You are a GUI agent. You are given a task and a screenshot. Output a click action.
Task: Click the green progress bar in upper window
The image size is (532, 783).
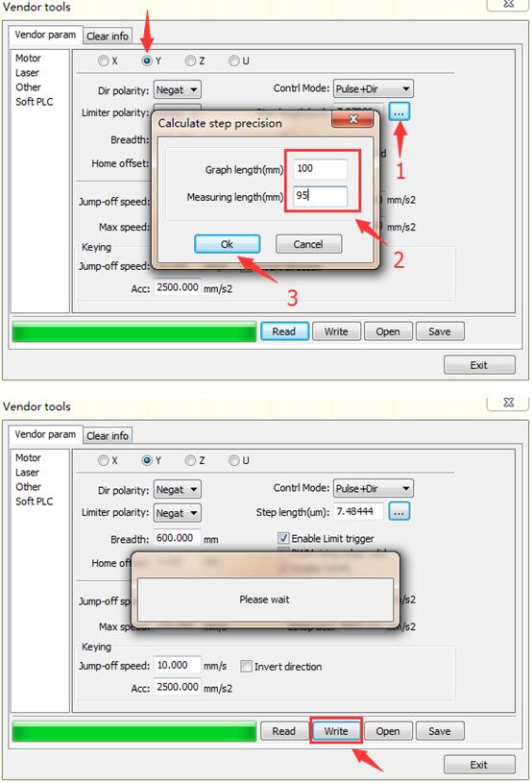pyautogui.click(x=133, y=331)
